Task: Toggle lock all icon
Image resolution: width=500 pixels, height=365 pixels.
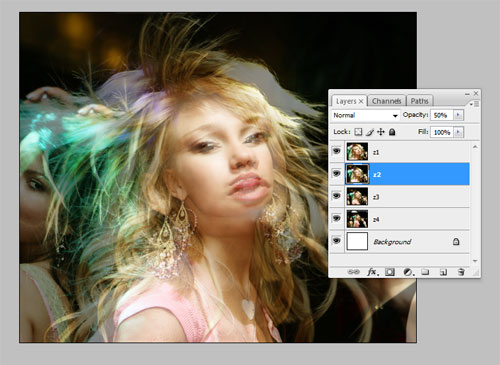Action: tap(392, 132)
